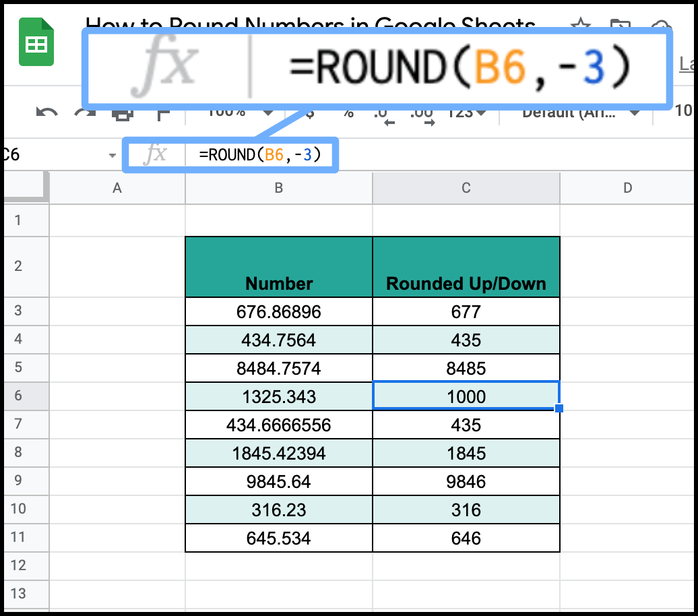Viewport: 698px width, 616px height.
Task: Open the Google Sheets home logo
Action: (36, 42)
